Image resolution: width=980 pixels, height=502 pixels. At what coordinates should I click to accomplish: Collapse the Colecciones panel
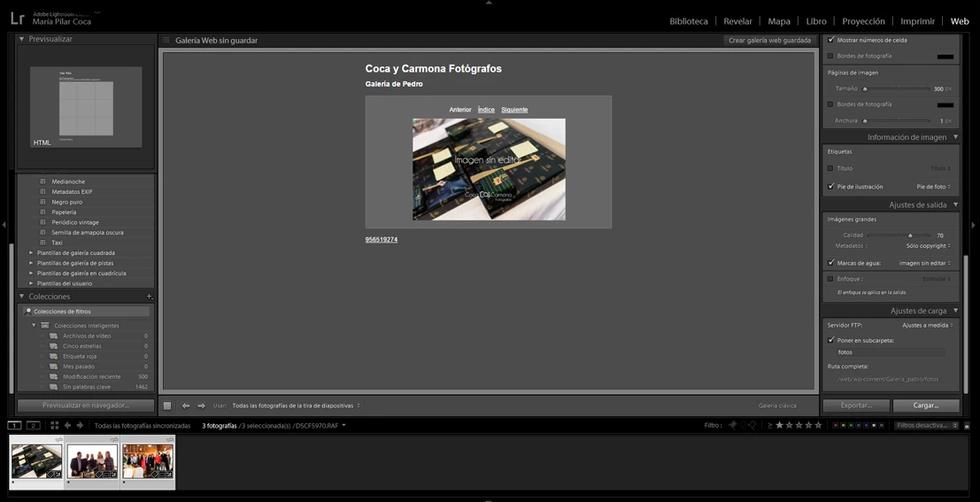(21, 297)
